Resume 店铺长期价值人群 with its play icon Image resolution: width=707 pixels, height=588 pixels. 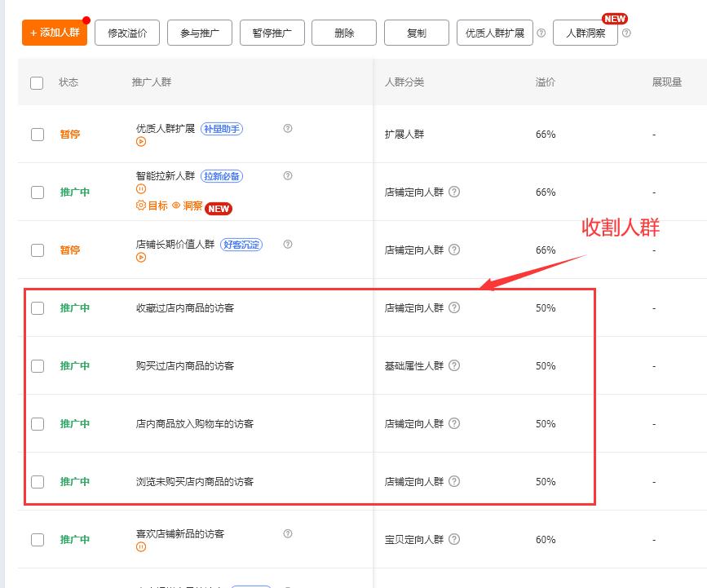coord(140,257)
